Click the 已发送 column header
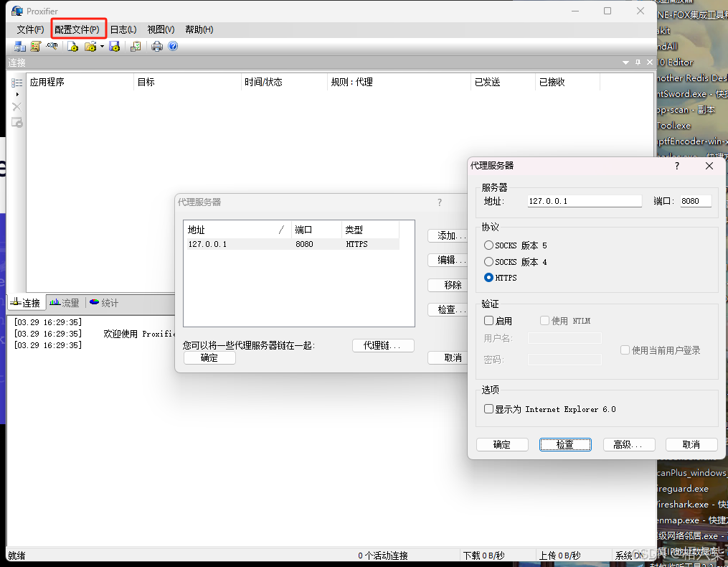The width and height of the screenshot is (728, 567). [503, 83]
